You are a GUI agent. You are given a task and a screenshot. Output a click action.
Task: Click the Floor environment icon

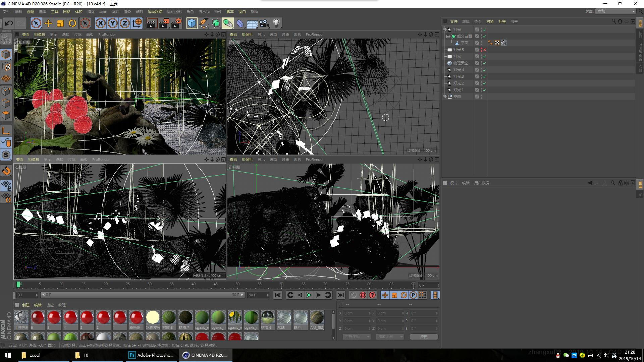coord(252,23)
